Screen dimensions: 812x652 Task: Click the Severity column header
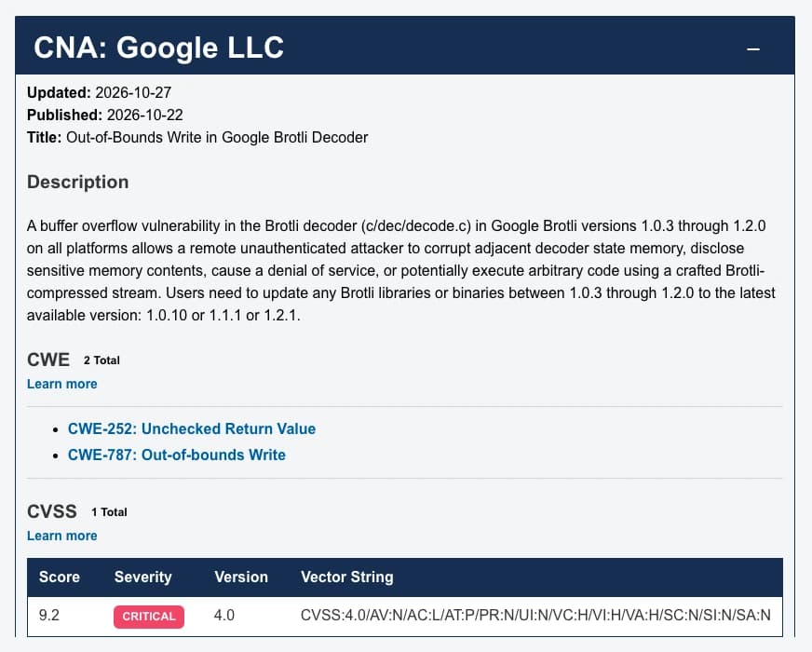[142, 577]
